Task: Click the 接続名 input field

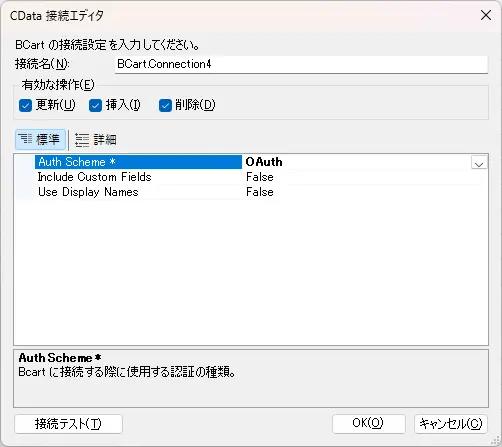Action: (x=301, y=64)
